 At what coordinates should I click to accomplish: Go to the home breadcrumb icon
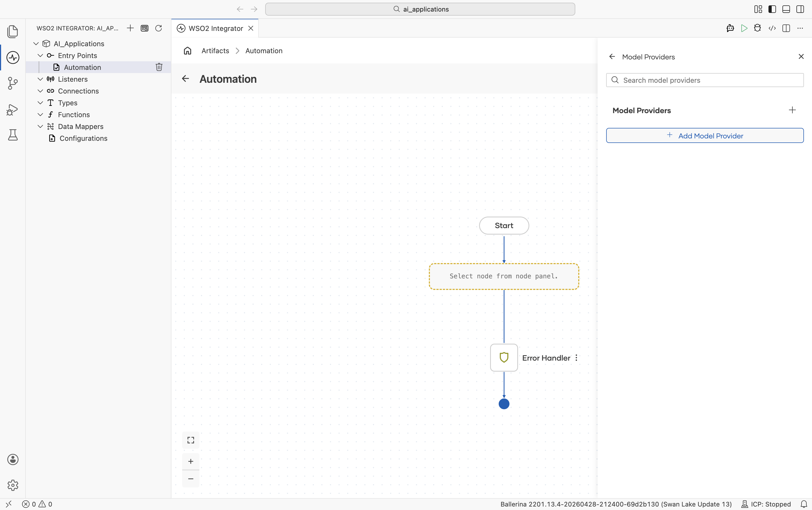188,51
